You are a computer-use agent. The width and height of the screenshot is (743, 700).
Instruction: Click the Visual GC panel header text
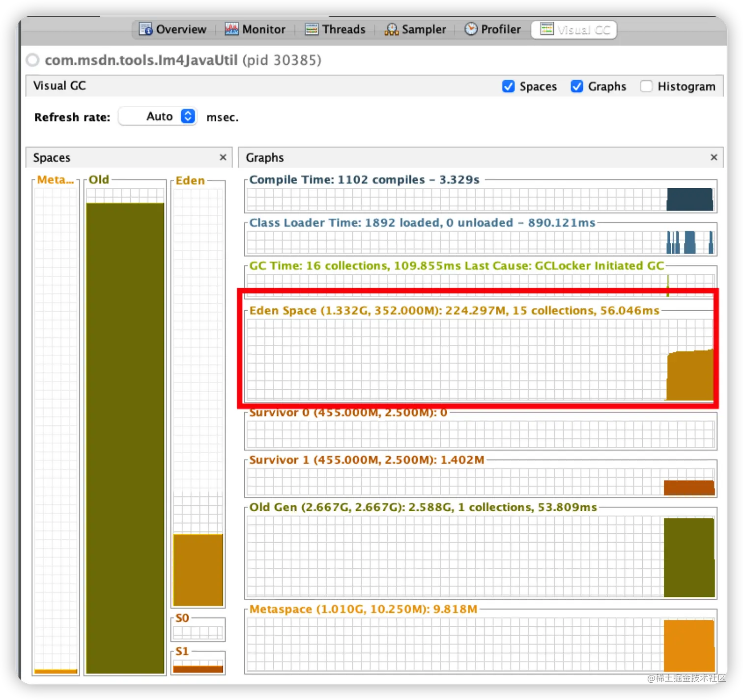(x=59, y=86)
